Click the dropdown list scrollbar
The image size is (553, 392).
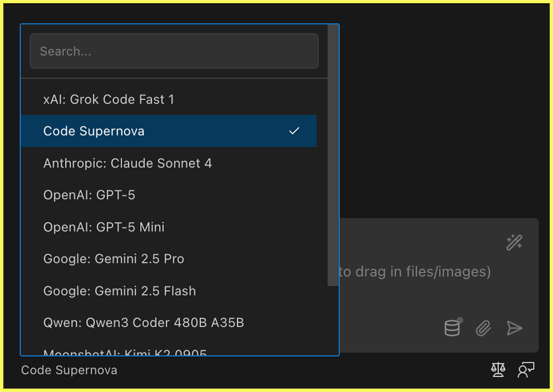tap(333, 154)
